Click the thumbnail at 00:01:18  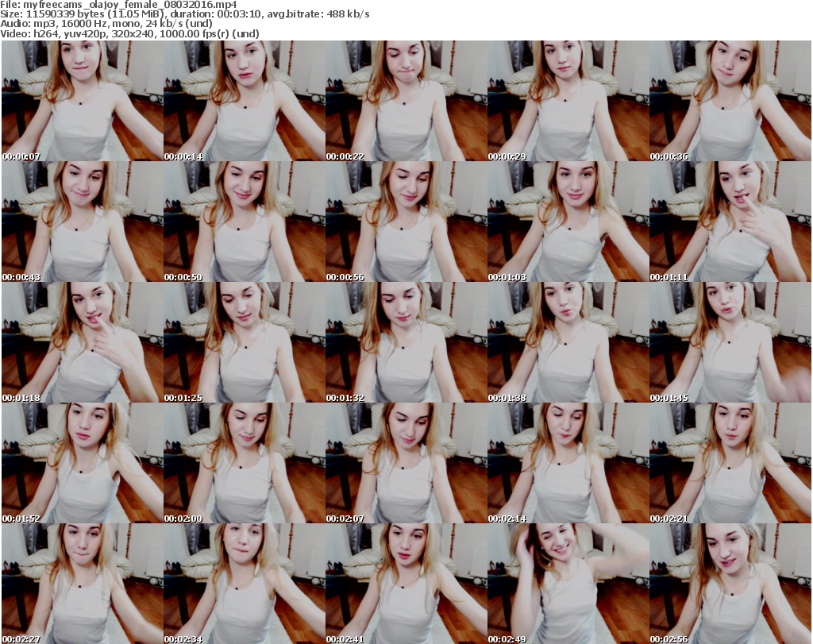click(82, 342)
